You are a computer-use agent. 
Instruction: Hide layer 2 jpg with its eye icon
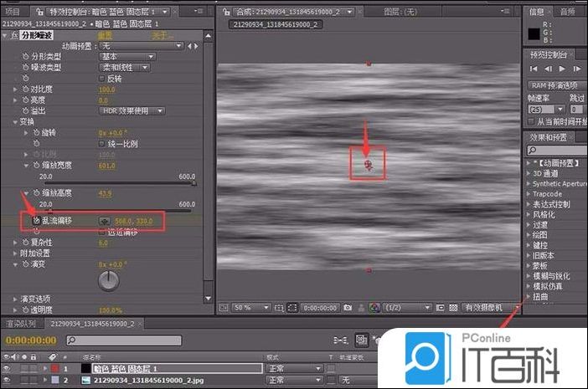[7, 380]
